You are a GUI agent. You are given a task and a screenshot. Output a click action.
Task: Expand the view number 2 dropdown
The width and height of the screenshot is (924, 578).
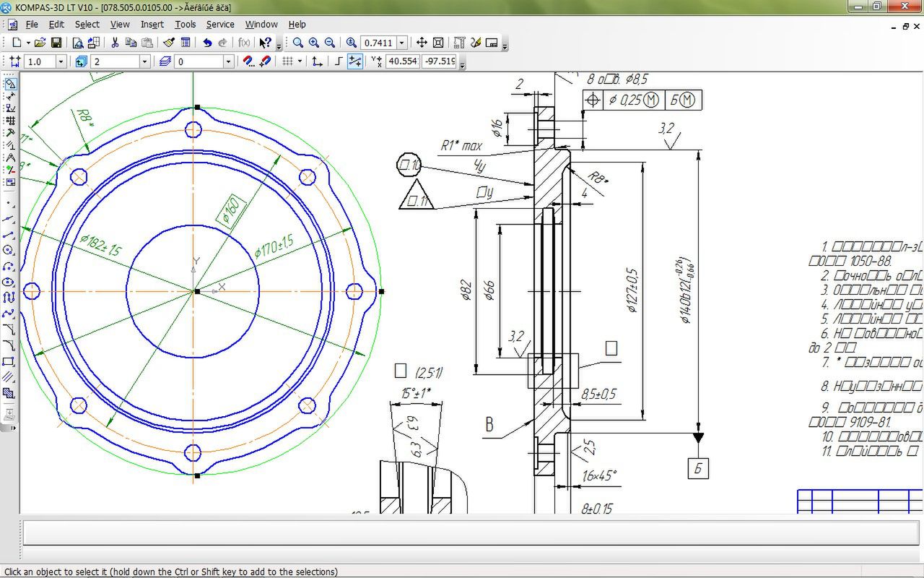pos(144,61)
